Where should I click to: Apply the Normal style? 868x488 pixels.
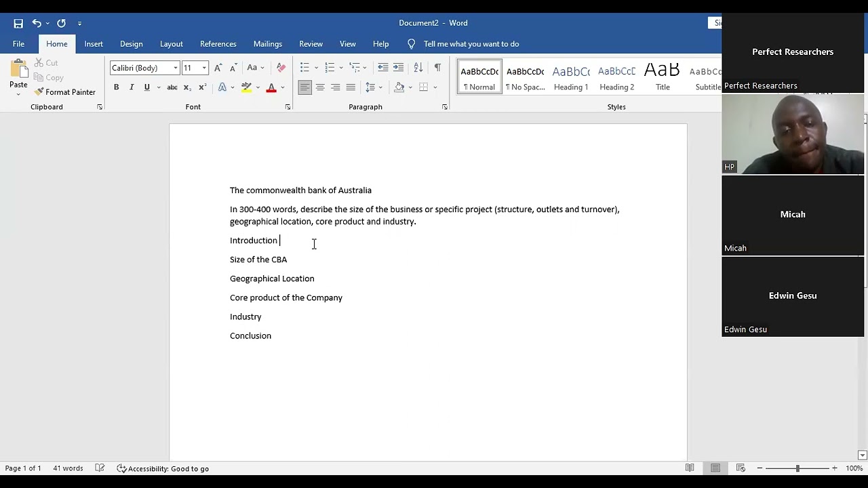tap(479, 77)
